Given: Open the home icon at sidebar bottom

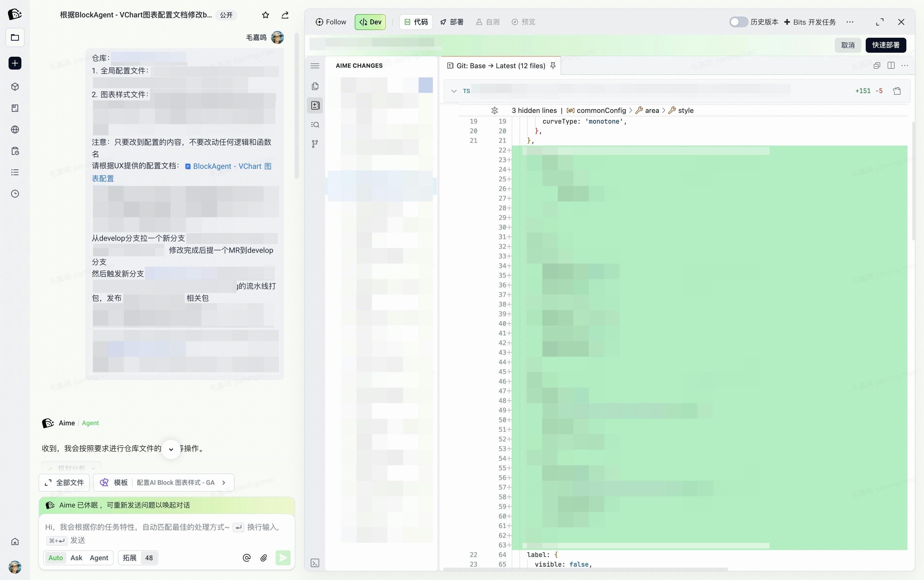Looking at the screenshot, I should tap(15, 542).
